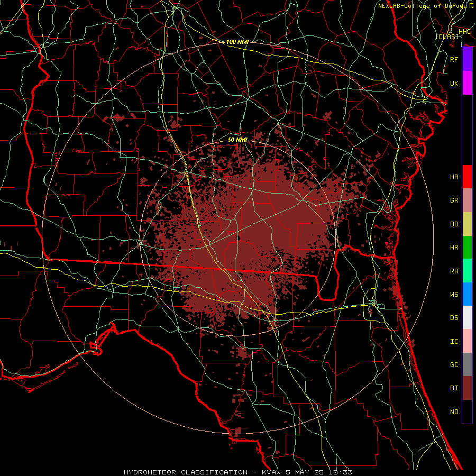Click the BI brown legend swatch
The width and height of the screenshot is (476, 476).
[467, 388]
